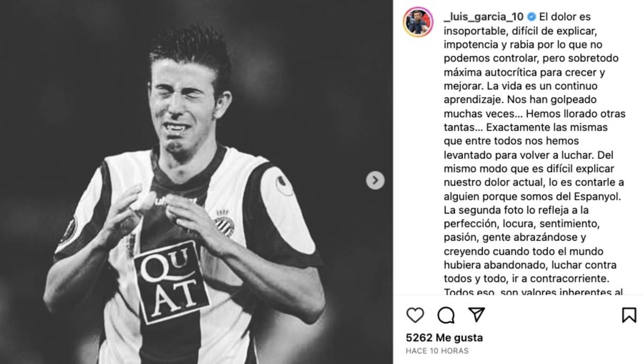Save the post with the bookmark icon
This screenshot has height=364, width=643.
629,315
